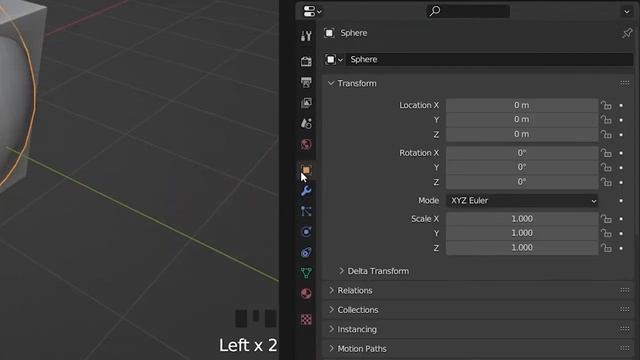Select the Object properties tab
The image size is (640, 360).
tap(306, 170)
